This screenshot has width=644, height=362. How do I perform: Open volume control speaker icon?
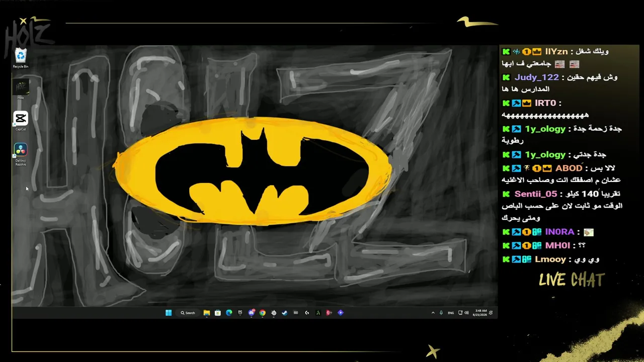coord(466,313)
